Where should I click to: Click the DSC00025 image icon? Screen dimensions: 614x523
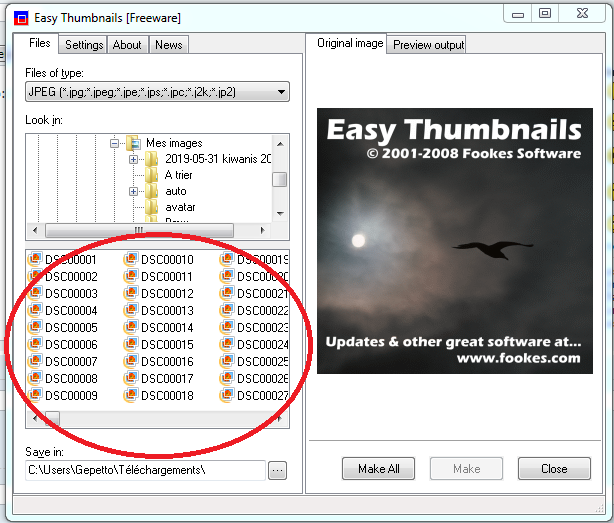[x=226, y=361]
